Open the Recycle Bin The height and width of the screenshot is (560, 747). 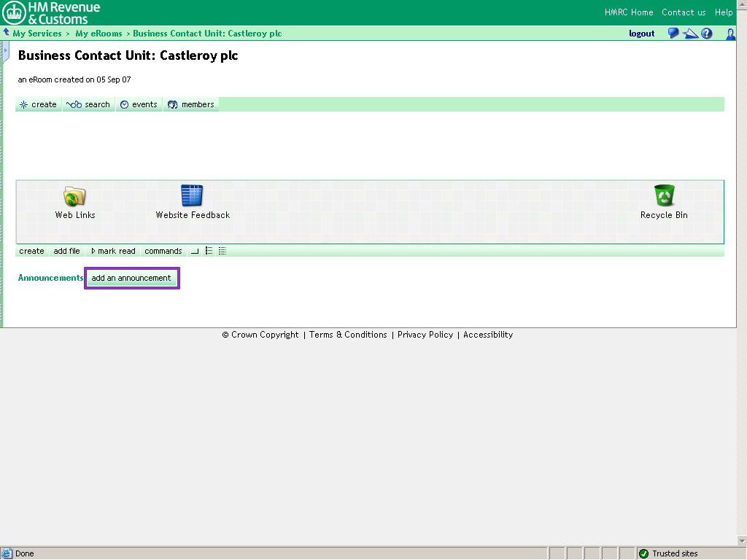663,195
